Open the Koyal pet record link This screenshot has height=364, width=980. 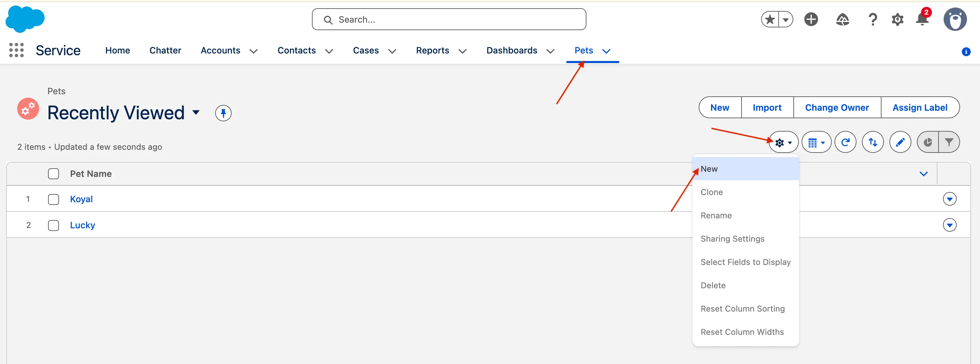(x=81, y=199)
